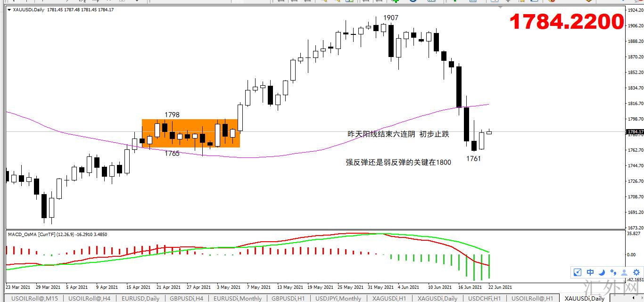Click the 31 May 2021 date label
This screenshot has height=302, width=644.
380,287
